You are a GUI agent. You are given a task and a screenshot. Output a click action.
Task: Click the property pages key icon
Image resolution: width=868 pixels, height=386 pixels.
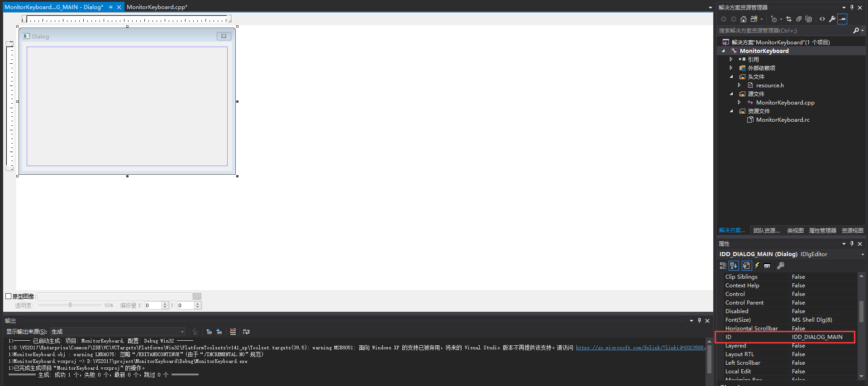coord(781,266)
